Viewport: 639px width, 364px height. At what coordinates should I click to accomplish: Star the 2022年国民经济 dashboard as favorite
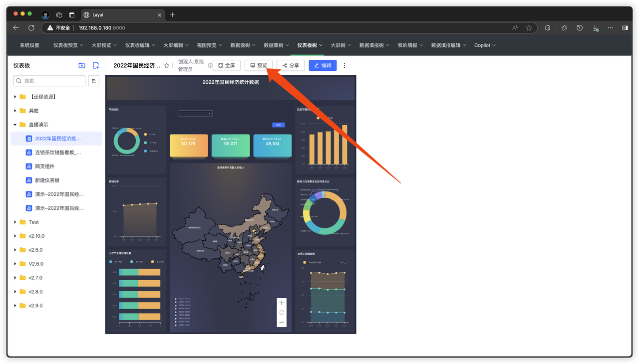click(x=167, y=66)
